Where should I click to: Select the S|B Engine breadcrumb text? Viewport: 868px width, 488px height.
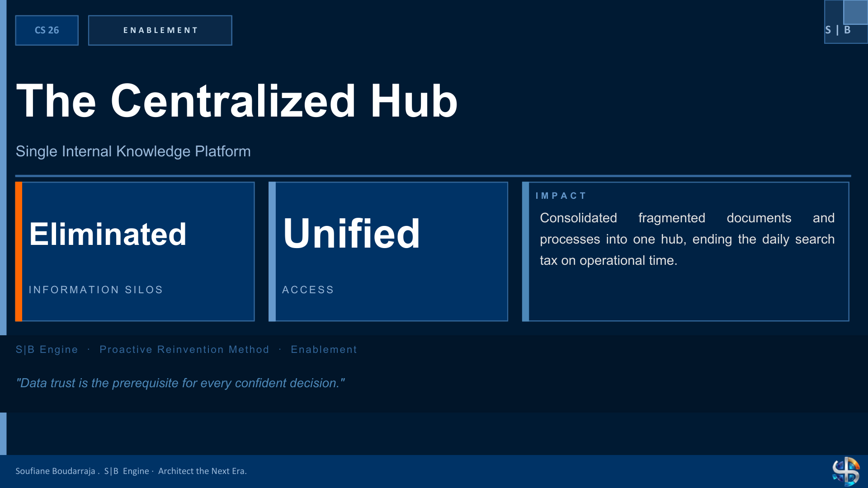47,350
